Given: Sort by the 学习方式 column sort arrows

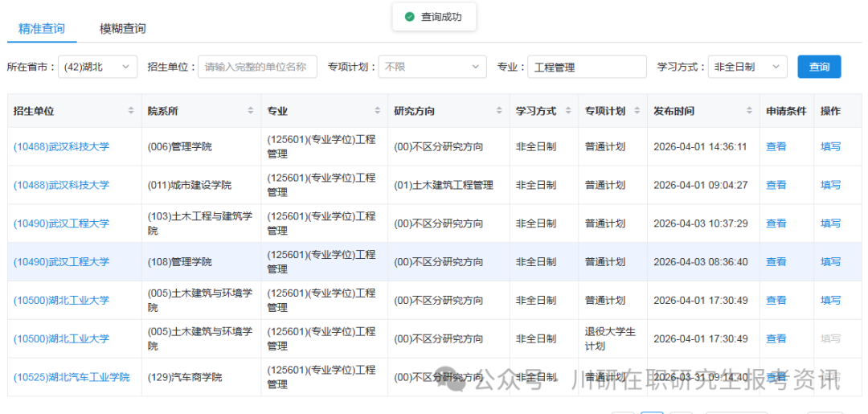Looking at the screenshot, I should [568, 111].
